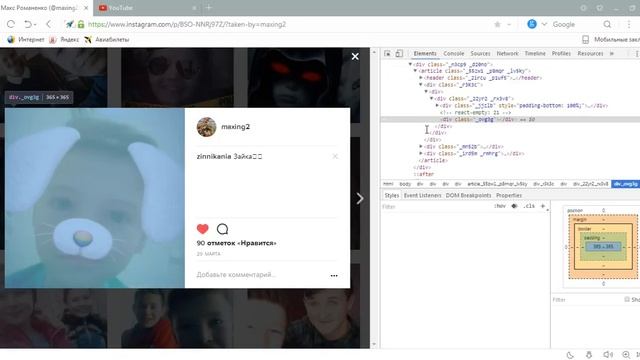Select the highlighted _ovg3g div row
Screen dimensions: 640x360
click(510, 120)
